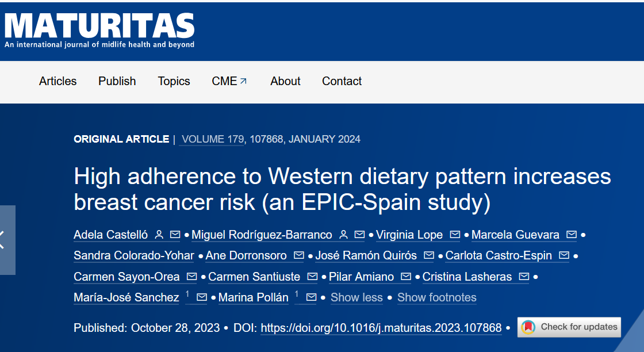The height and width of the screenshot is (352, 644).
Task: Expand the Topics menu
Action: [174, 81]
